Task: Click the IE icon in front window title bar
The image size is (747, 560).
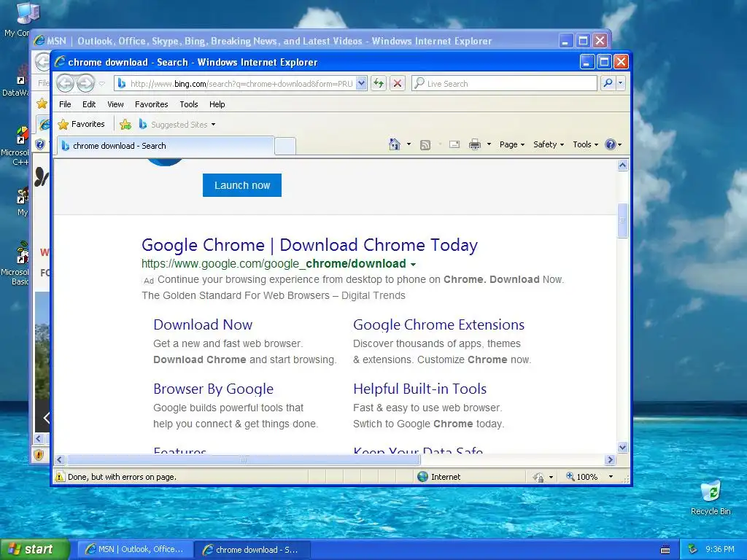Action: [x=60, y=62]
